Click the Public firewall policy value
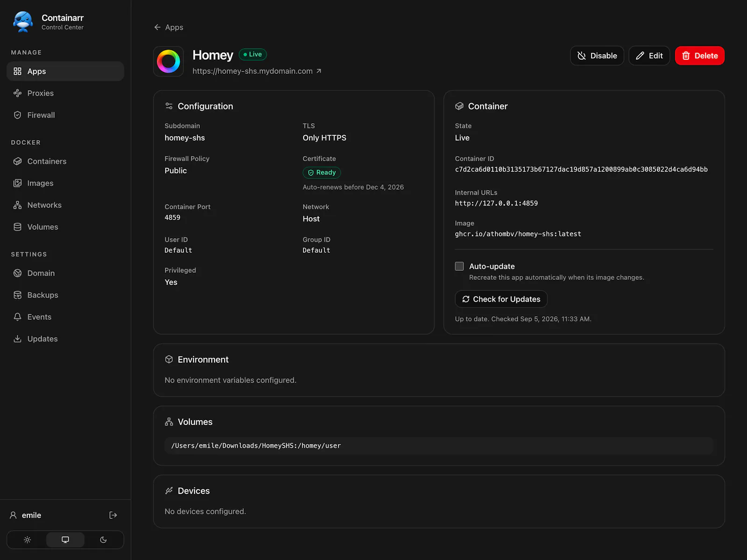The height and width of the screenshot is (560, 747). coord(176,170)
